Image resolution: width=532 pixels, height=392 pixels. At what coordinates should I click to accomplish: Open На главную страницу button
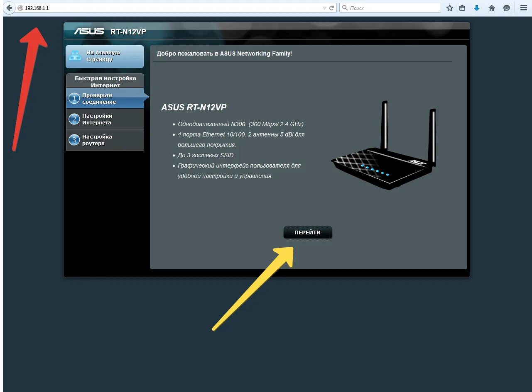[x=105, y=56]
